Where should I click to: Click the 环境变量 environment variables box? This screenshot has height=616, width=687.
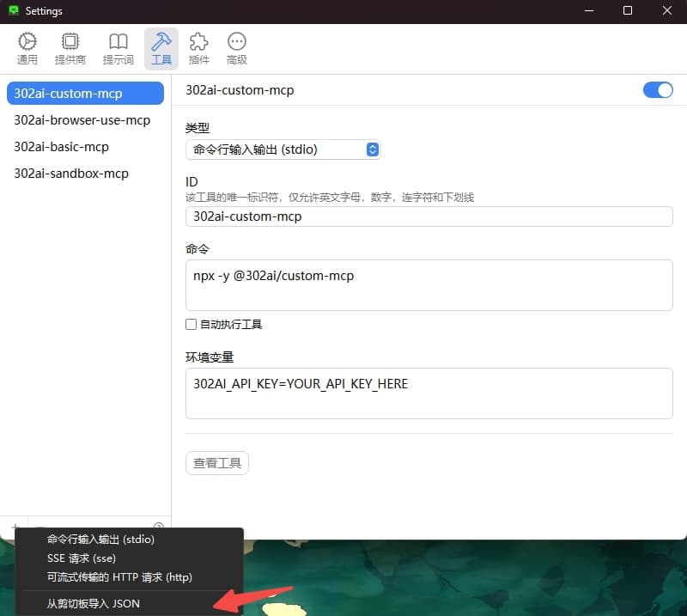[x=429, y=393]
